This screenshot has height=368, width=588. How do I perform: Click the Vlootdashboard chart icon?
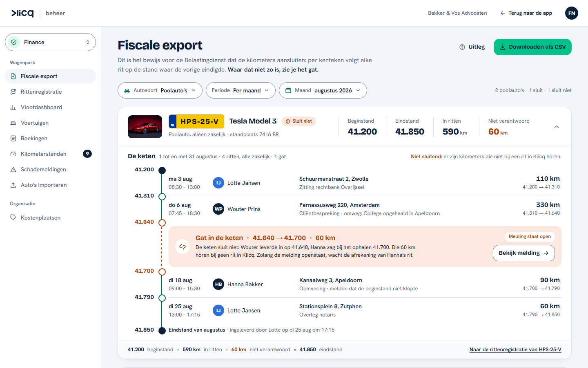[x=13, y=107]
